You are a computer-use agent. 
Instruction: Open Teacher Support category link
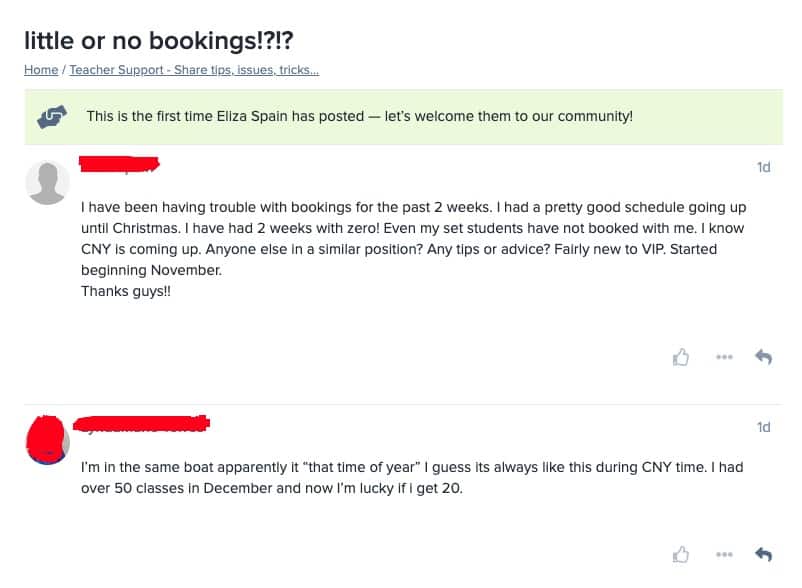tap(194, 70)
